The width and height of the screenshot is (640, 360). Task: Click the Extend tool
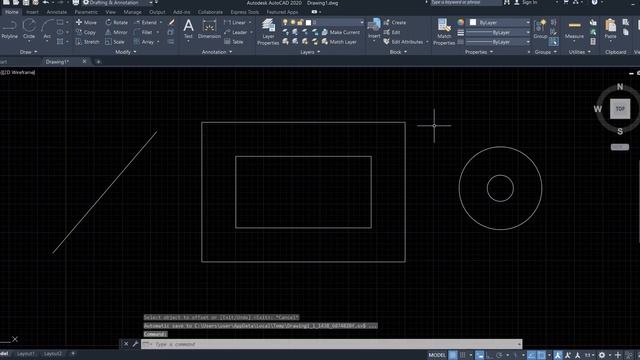(146, 22)
